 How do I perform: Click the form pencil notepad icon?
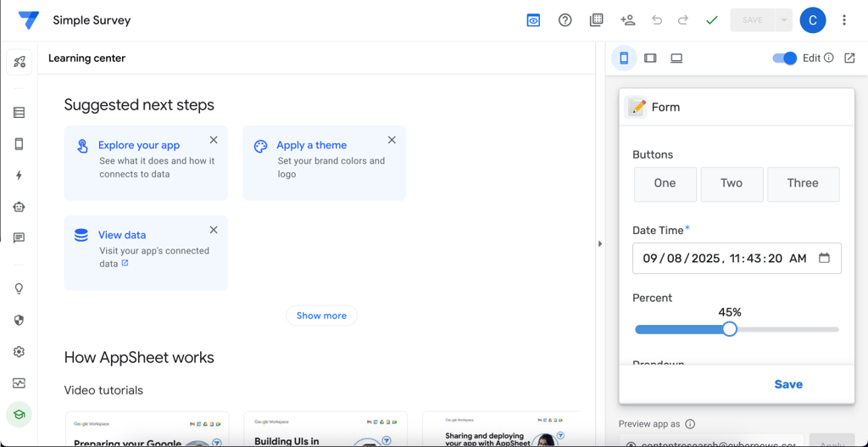(636, 107)
